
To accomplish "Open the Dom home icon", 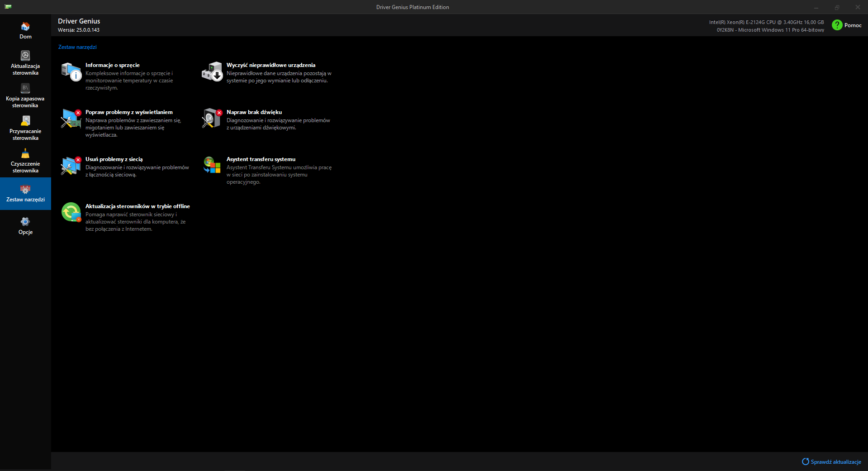I will click(25, 27).
